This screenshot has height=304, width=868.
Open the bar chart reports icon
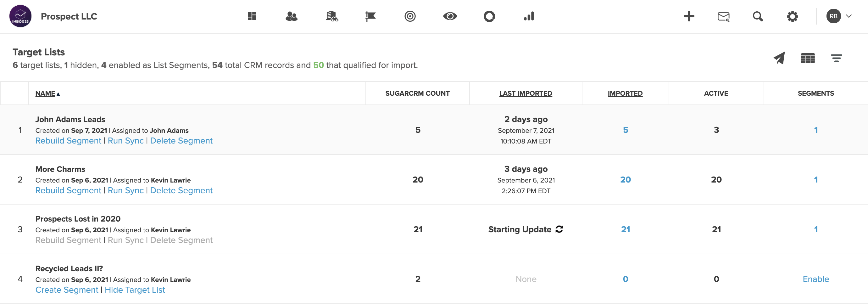[x=529, y=16]
